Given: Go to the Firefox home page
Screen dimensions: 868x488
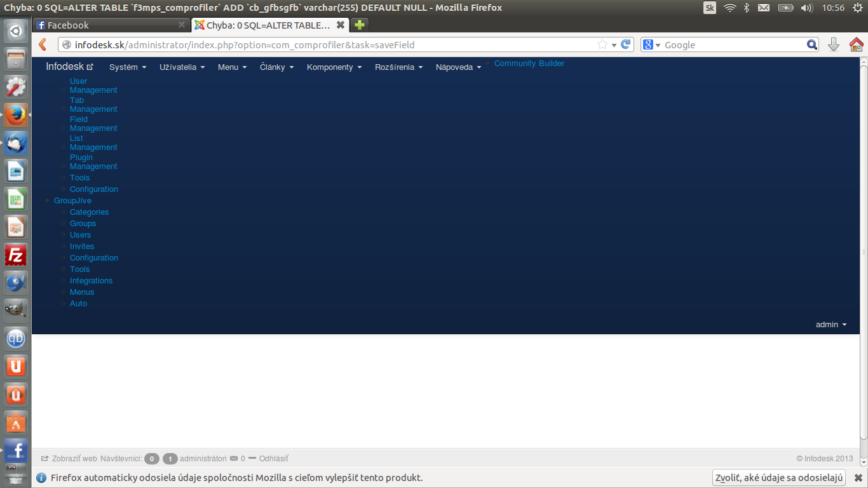Looking at the screenshot, I should coord(856,44).
